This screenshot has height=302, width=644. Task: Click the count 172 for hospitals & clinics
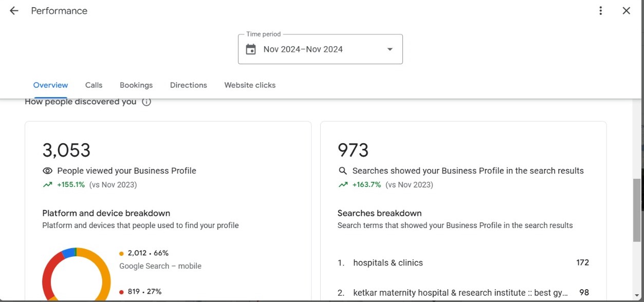click(x=582, y=263)
